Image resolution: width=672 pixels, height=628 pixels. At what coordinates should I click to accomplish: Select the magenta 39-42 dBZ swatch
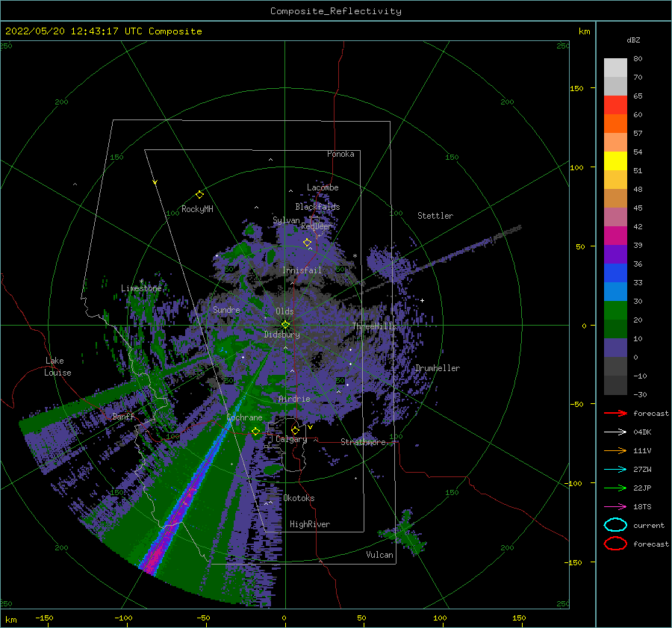click(615, 236)
